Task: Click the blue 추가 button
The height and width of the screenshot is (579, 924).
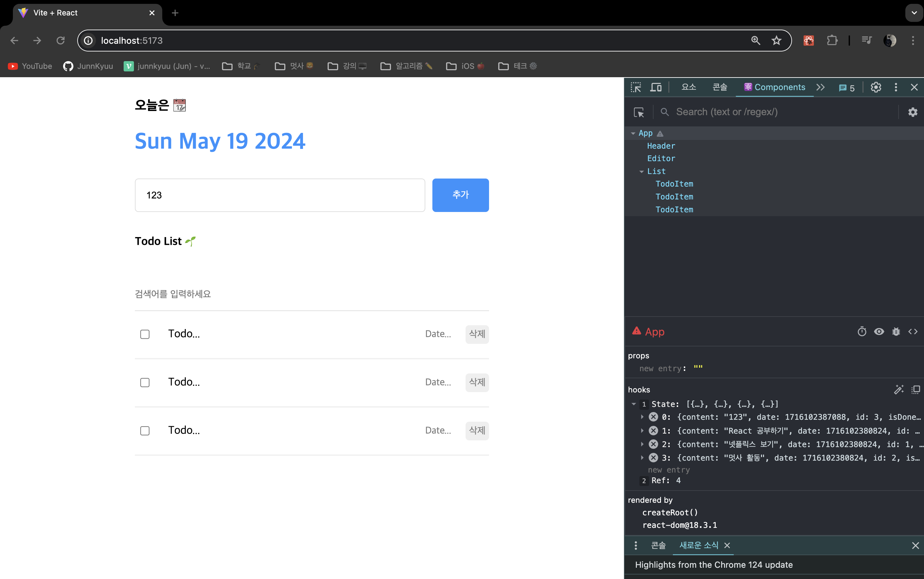Action: tap(460, 195)
